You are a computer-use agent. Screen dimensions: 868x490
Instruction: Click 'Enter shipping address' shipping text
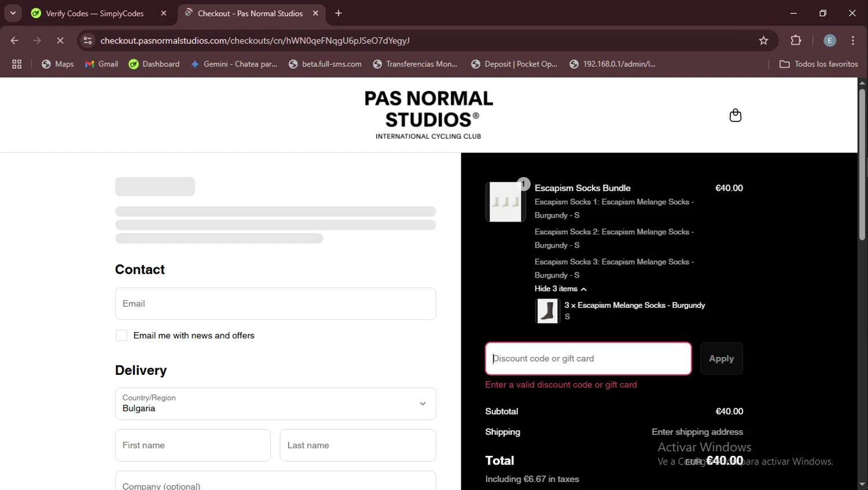pyautogui.click(x=697, y=432)
